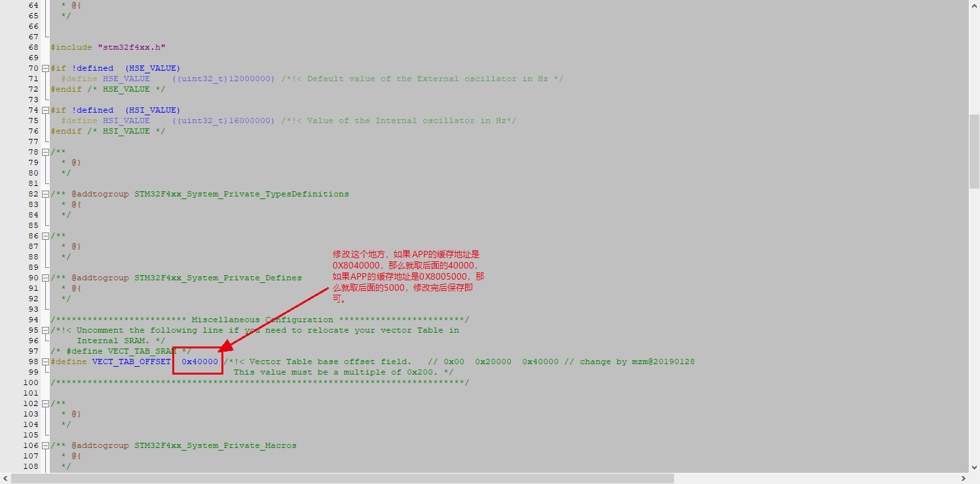Click line number 98 in the margin
Screen dimensions: 980x484
(33, 361)
